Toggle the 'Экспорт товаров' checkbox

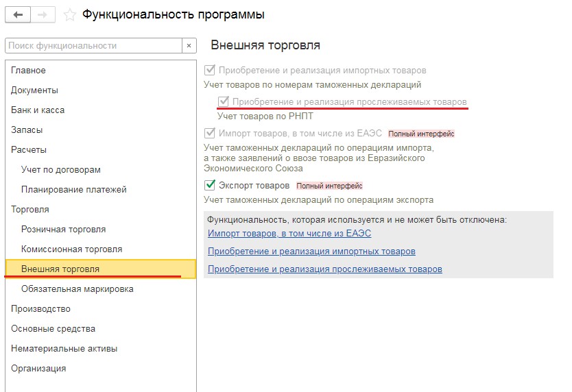tap(210, 185)
